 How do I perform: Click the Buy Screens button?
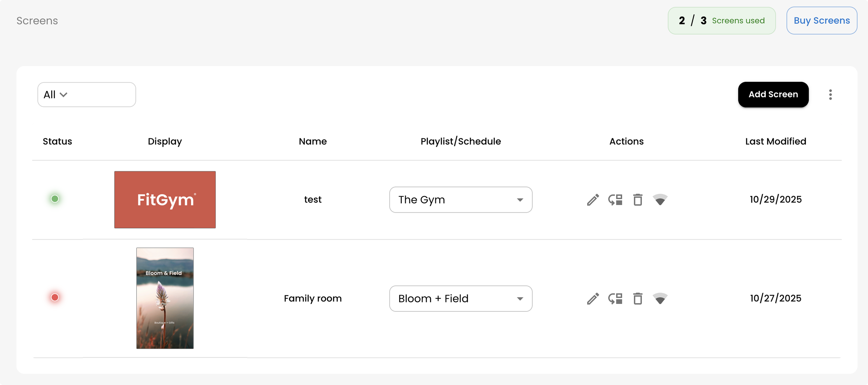821,20
